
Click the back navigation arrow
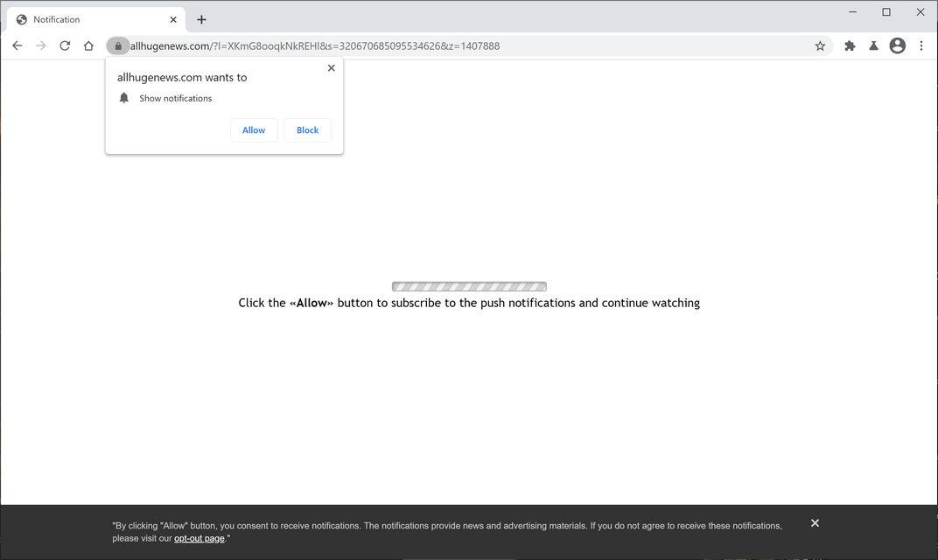(x=17, y=45)
